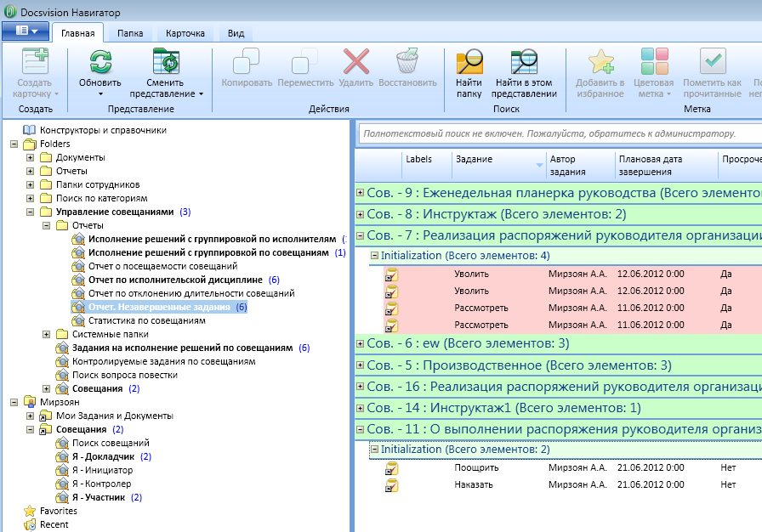The image size is (762, 532).
Task: Expand the Документы folder
Action: click(30, 157)
